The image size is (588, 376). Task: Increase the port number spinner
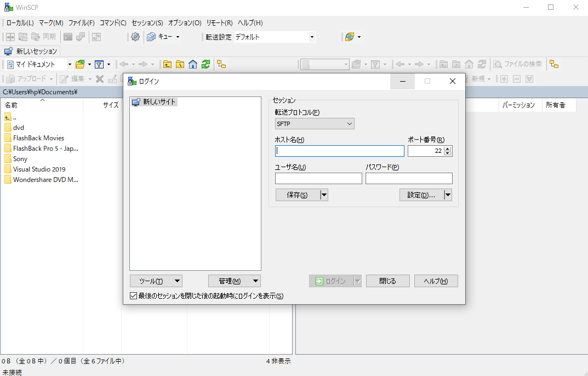[x=447, y=149]
